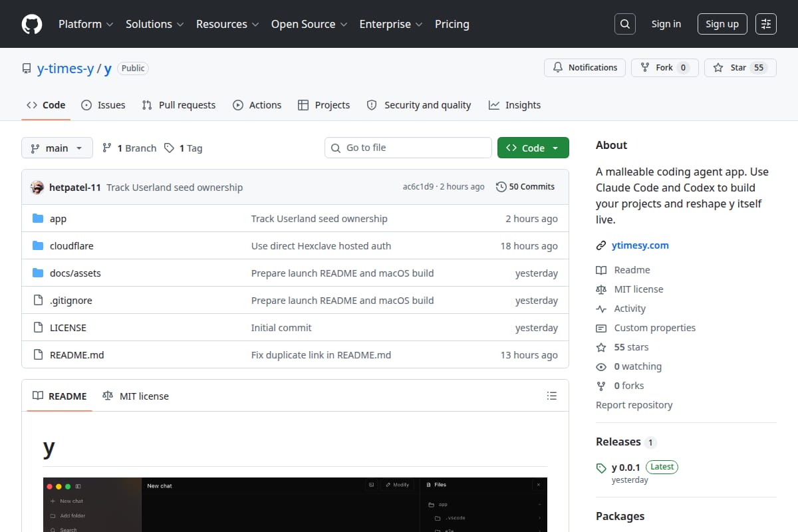Click the .gitignore file icon
The width and height of the screenshot is (798, 532).
(38, 301)
